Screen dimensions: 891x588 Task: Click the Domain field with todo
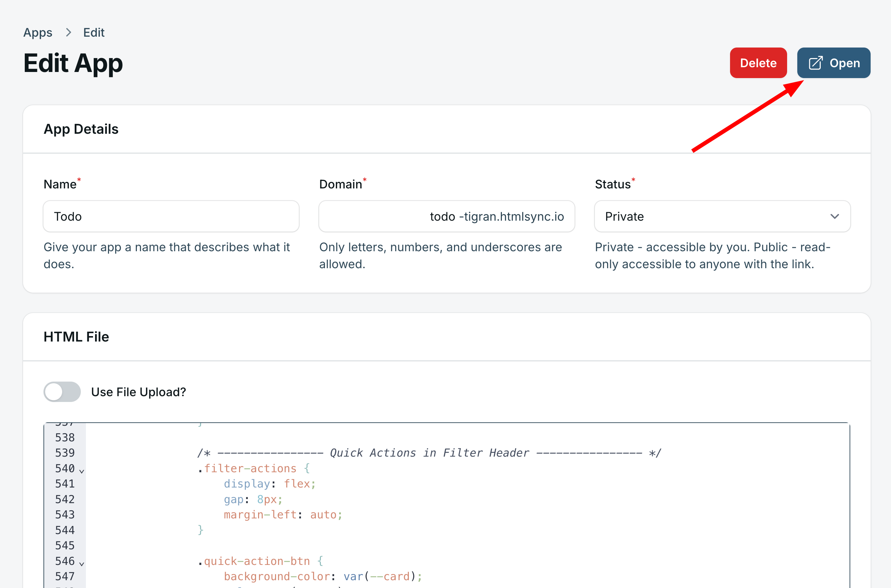coord(447,216)
